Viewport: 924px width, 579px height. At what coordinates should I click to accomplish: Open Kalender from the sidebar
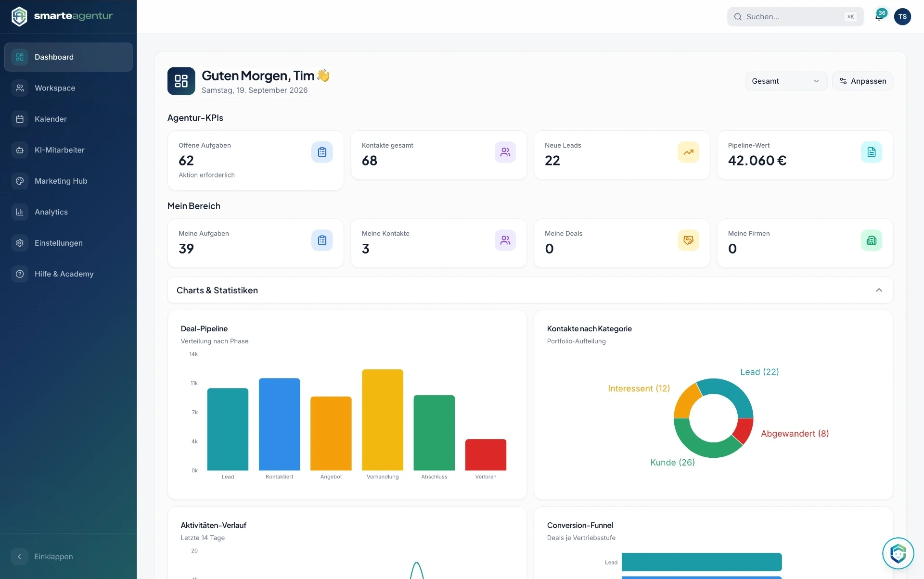[x=68, y=119]
